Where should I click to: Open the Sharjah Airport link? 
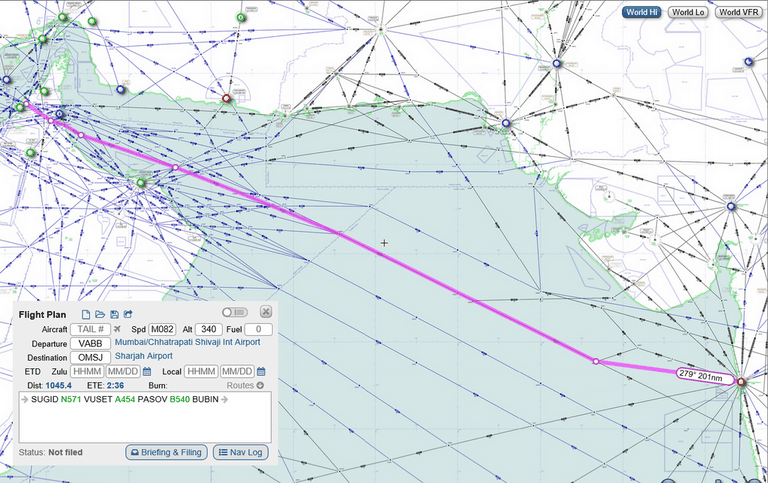pyautogui.click(x=144, y=356)
